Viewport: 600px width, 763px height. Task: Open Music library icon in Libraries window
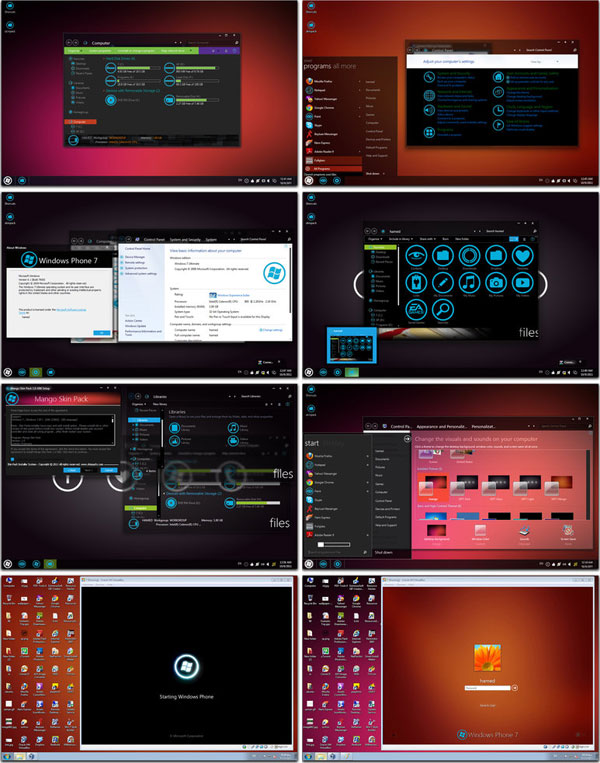[x=233, y=428]
